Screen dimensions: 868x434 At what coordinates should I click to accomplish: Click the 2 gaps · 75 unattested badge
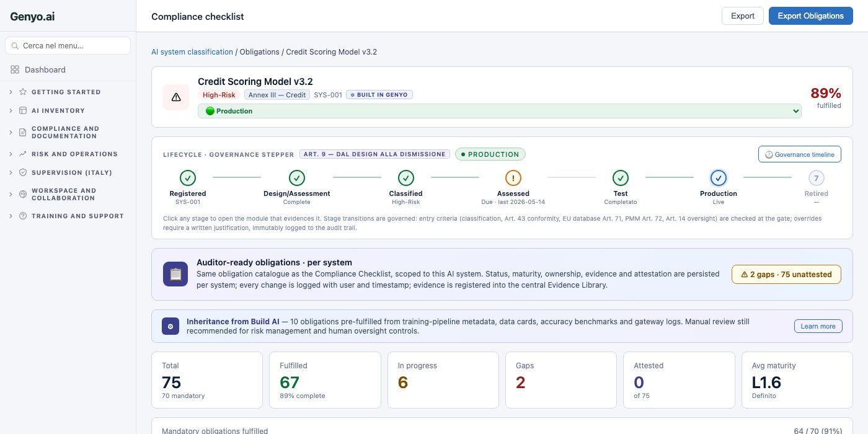click(x=786, y=274)
